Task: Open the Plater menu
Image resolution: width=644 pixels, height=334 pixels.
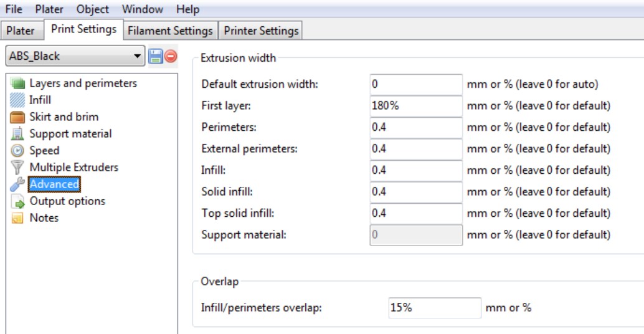Action: (49, 9)
